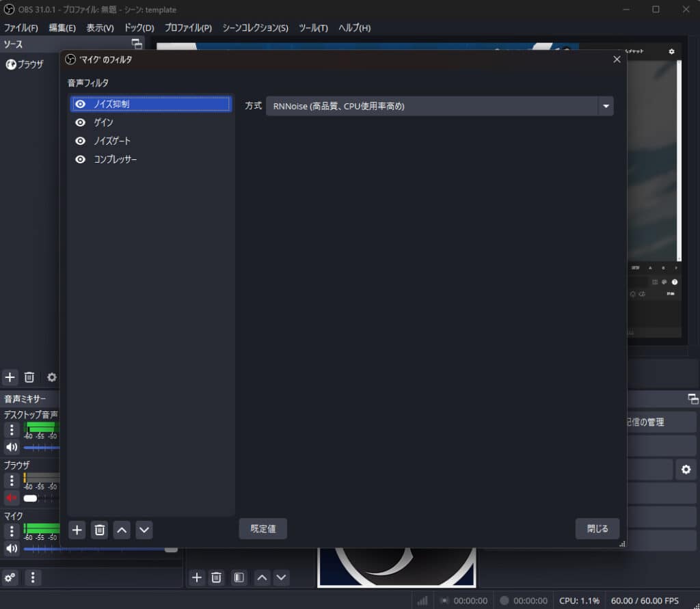Open the ファイル(F) menu

click(x=21, y=28)
